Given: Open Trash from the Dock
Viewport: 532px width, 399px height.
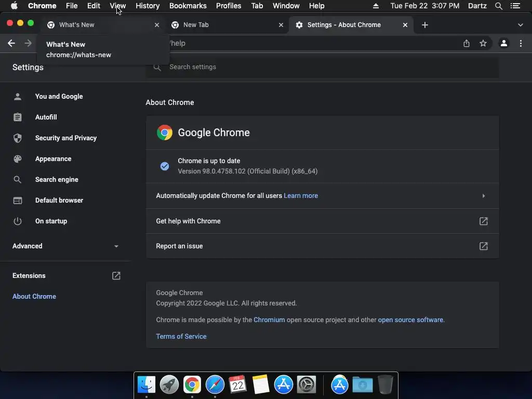Looking at the screenshot, I should (385, 384).
